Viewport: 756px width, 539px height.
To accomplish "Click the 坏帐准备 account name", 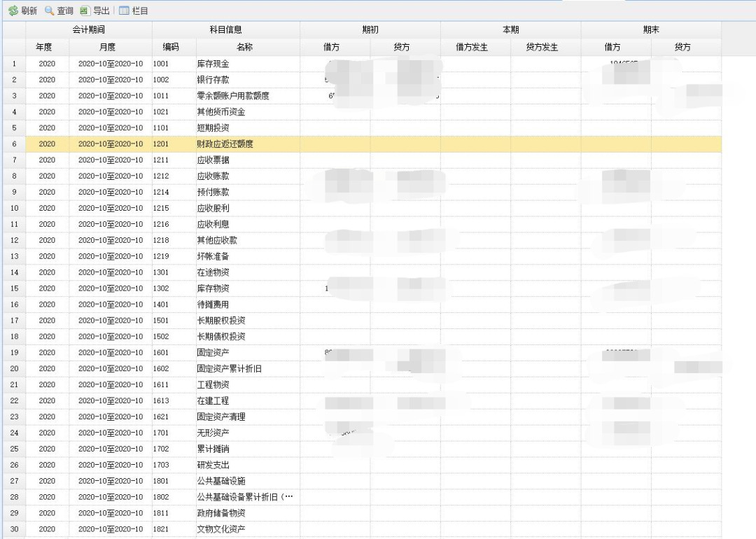I will [213, 256].
